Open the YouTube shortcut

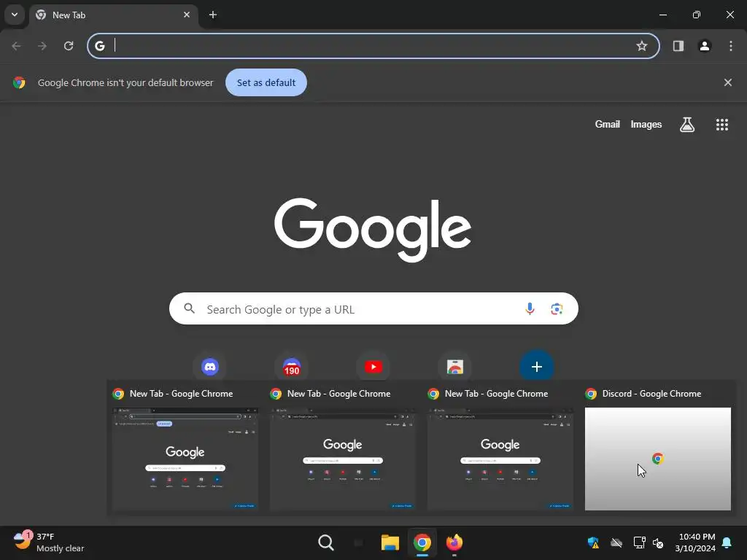coord(373,367)
